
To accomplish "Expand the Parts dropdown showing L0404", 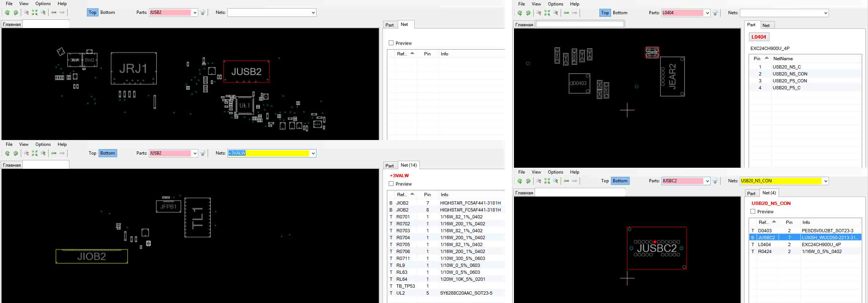I will (x=707, y=13).
